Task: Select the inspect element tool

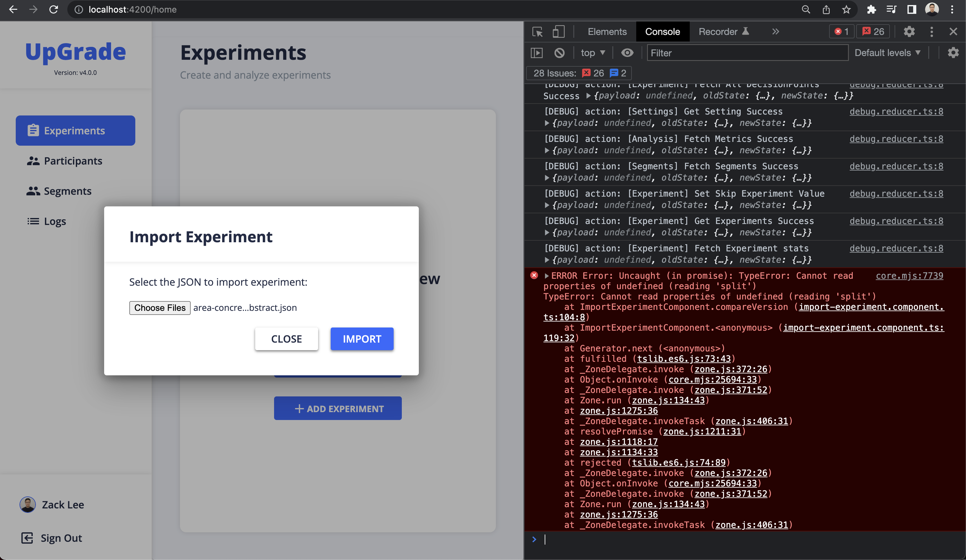Action: coord(537,32)
